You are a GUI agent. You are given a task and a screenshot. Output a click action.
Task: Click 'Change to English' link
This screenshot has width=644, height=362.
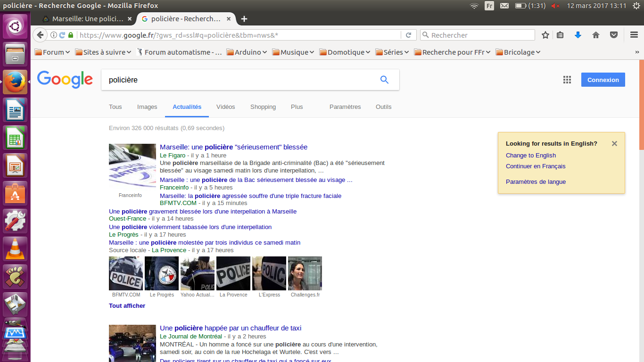click(531, 156)
